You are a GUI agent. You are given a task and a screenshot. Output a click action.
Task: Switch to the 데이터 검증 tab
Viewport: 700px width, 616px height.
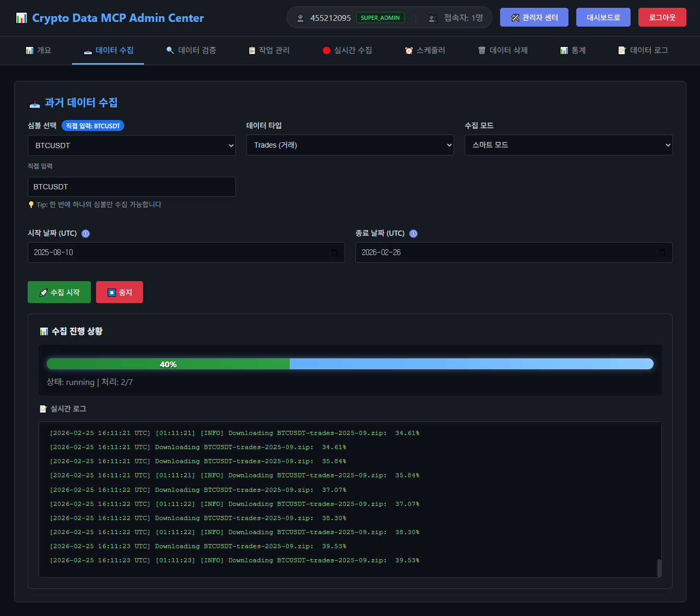coord(191,51)
